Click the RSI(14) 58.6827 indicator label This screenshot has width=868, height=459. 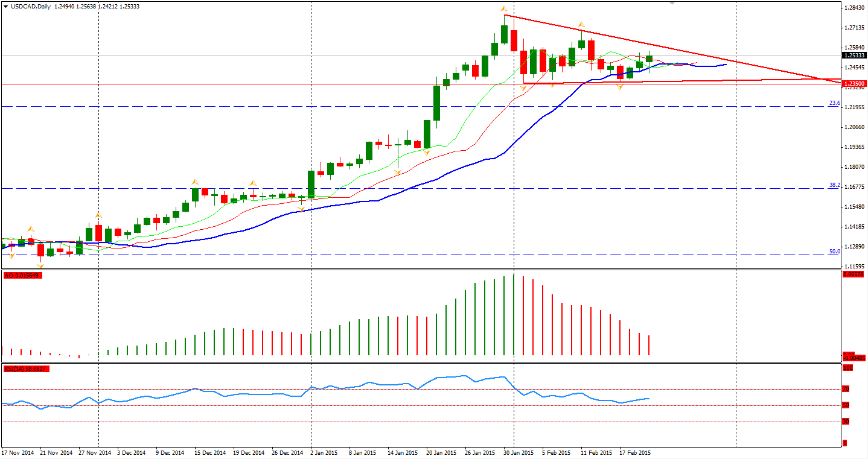click(x=25, y=369)
